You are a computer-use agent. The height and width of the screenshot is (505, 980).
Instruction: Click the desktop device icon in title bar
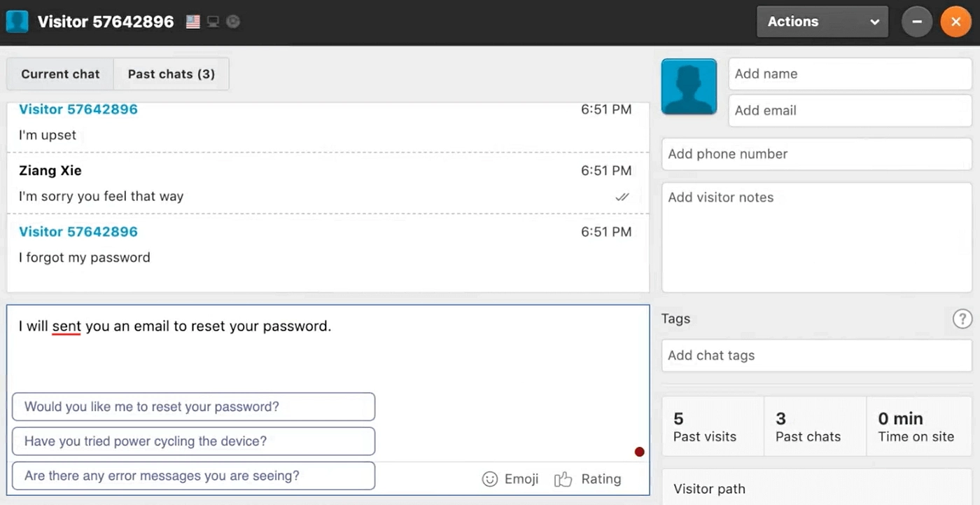click(x=213, y=22)
